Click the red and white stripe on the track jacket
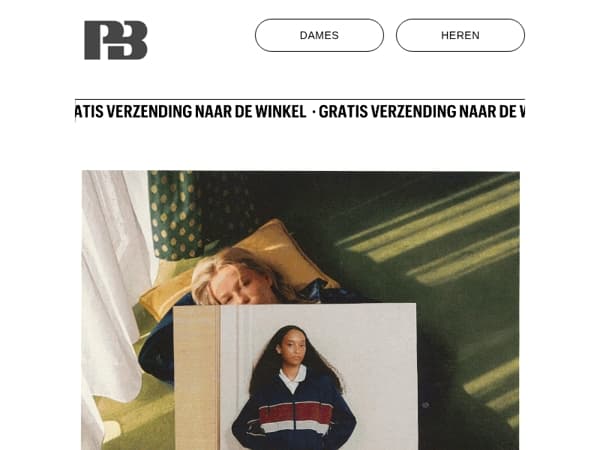Screen dimensions: 600x450 pos(295,417)
